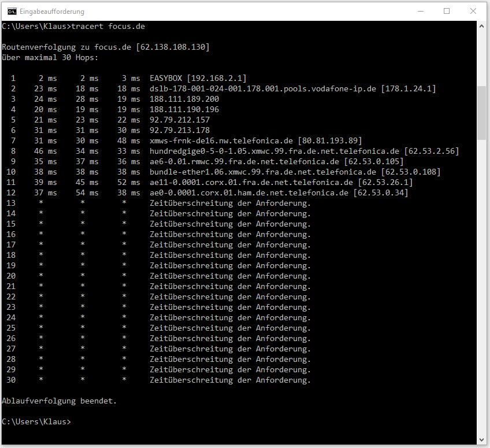Maximize the Eingabeaufforderung window
This screenshot has height=448, width=490.
[447, 11]
